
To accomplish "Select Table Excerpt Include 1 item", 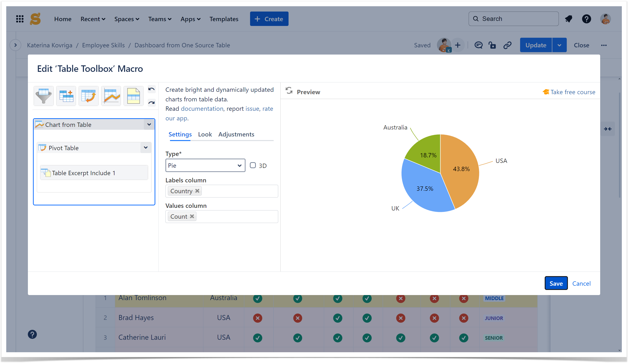I will click(x=83, y=173).
